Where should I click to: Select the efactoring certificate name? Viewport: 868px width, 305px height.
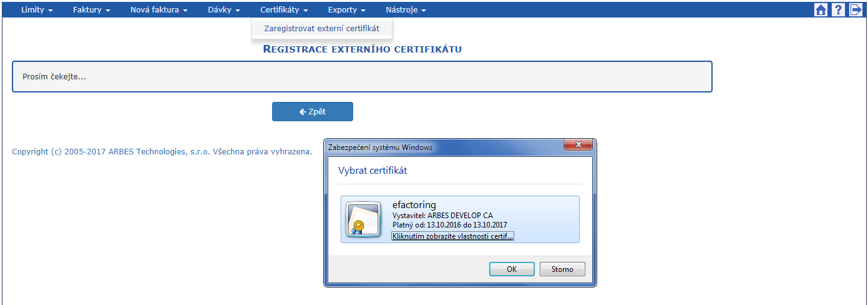(414, 204)
